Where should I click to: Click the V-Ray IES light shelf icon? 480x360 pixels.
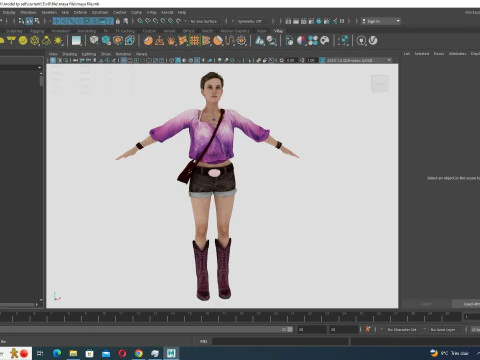pyautogui.click(x=46, y=41)
